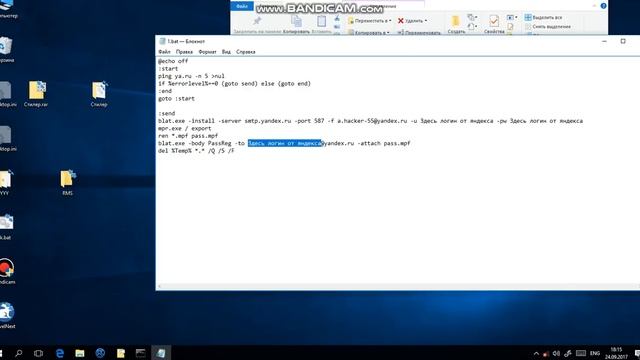Select the RMS folder on desktop
The image size is (640, 360).
point(67,182)
